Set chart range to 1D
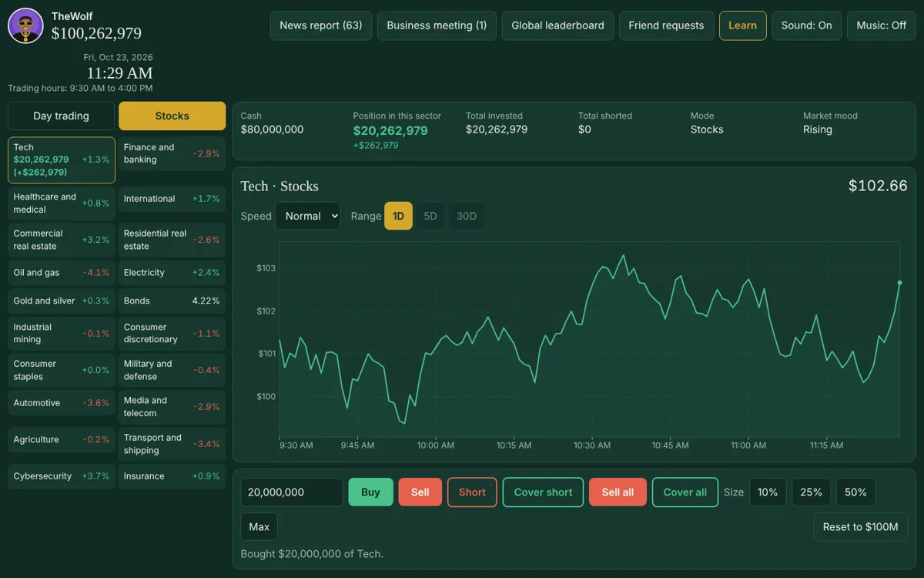 pos(398,216)
